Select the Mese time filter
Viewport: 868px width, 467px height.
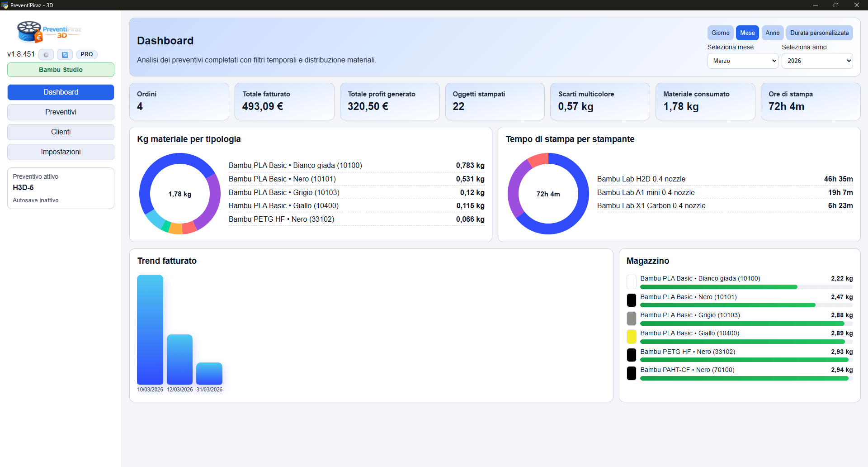[x=747, y=33]
